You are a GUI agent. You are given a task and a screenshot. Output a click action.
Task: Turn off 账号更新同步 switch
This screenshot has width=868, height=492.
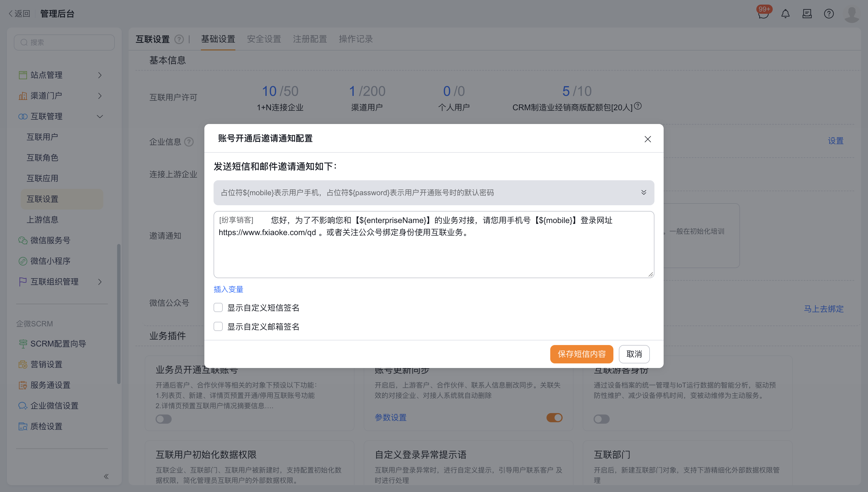point(555,418)
